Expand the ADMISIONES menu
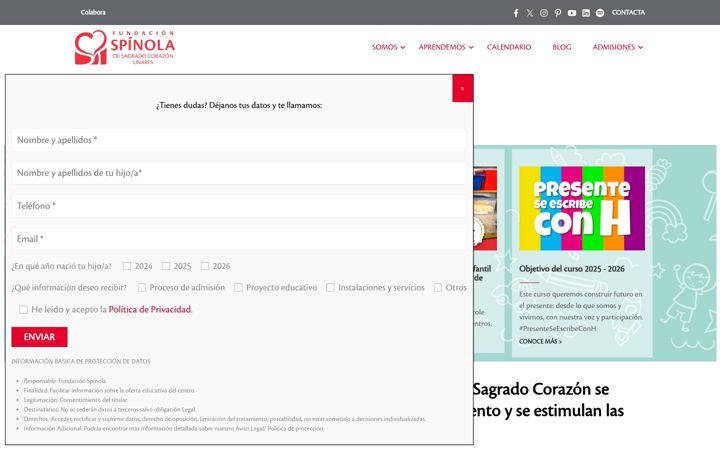The width and height of the screenshot is (720, 450). click(618, 47)
